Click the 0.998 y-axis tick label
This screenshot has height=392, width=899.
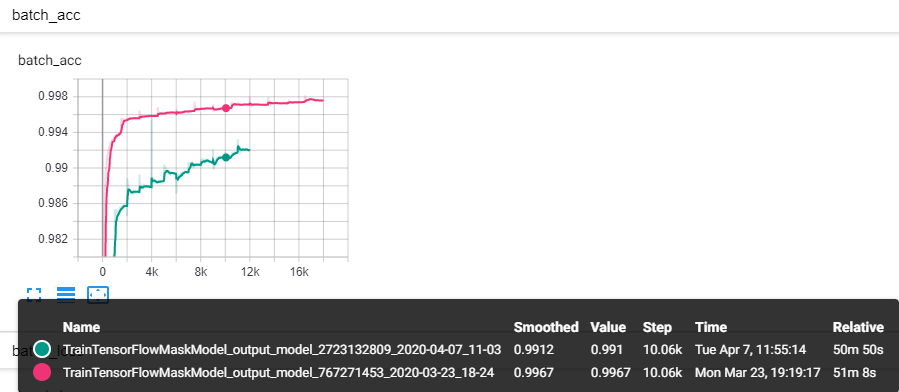53,96
